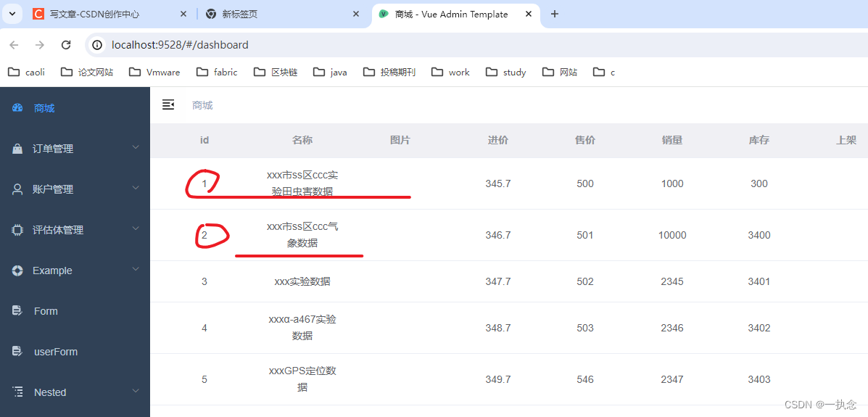Click the 名称 column header
Image resolution: width=868 pixels, height=417 pixels.
302,141
